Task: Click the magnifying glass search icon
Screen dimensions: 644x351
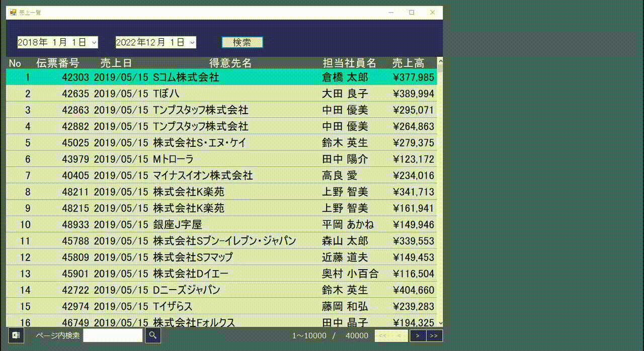Action: [x=152, y=335]
